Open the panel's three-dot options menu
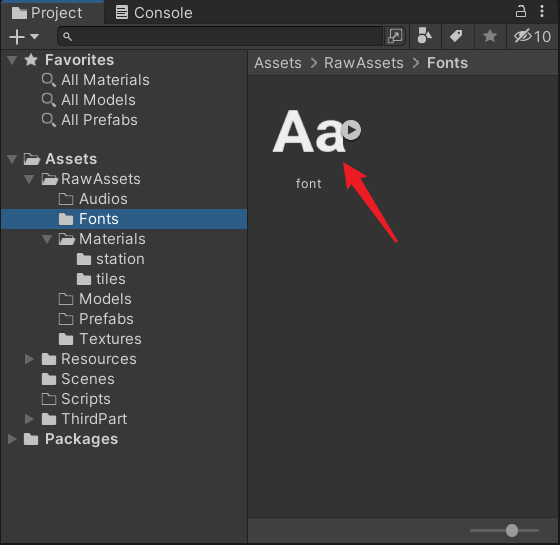The image size is (560, 545). tap(542, 11)
